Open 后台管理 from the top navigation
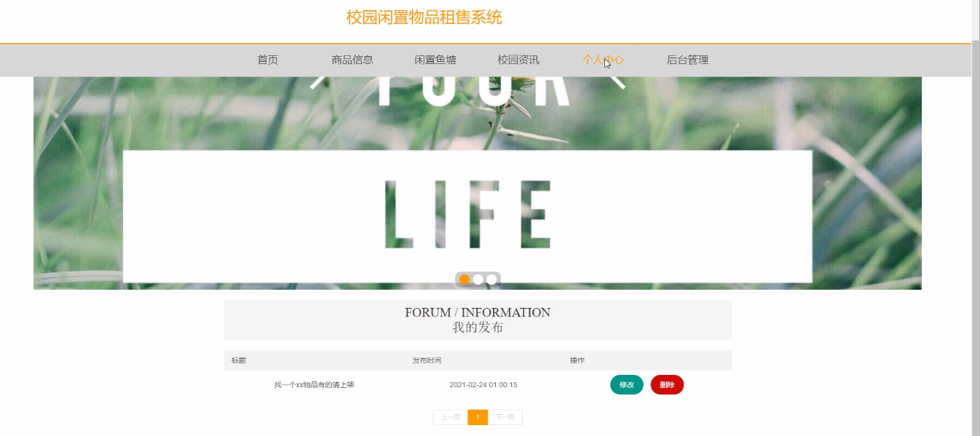The width and height of the screenshot is (980, 436). (687, 60)
